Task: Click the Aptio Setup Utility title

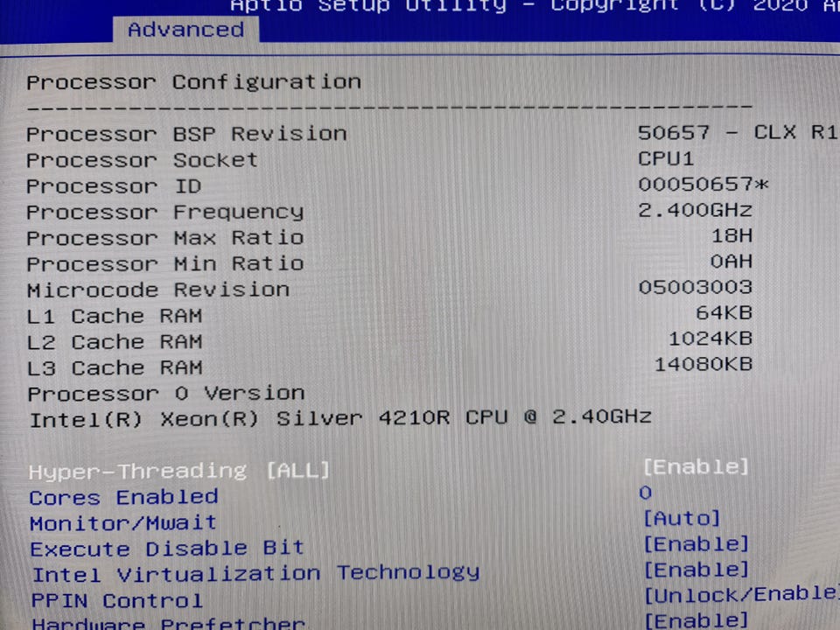Action: [x=368, y=5]
